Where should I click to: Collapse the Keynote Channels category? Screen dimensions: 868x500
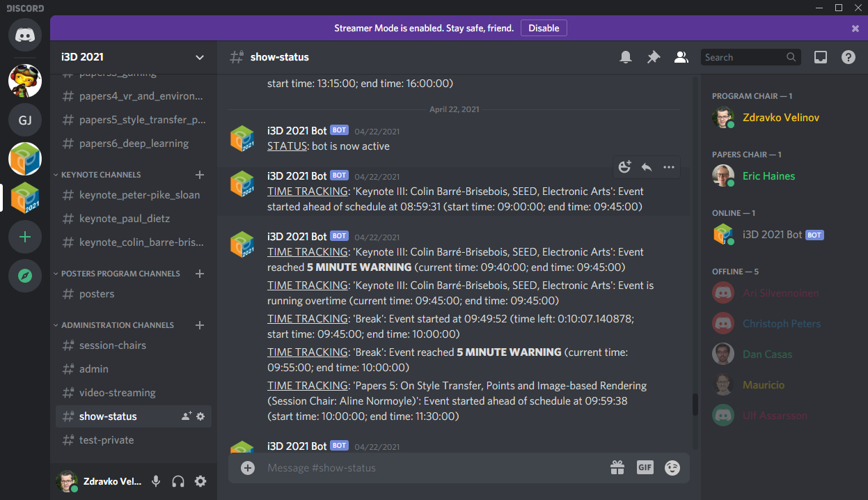tap(100, 175)
